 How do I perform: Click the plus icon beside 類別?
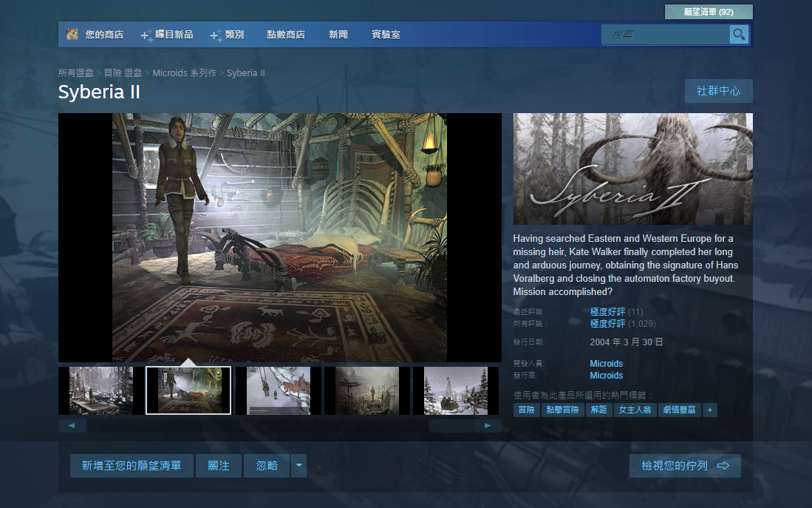[x=216, y=35]
